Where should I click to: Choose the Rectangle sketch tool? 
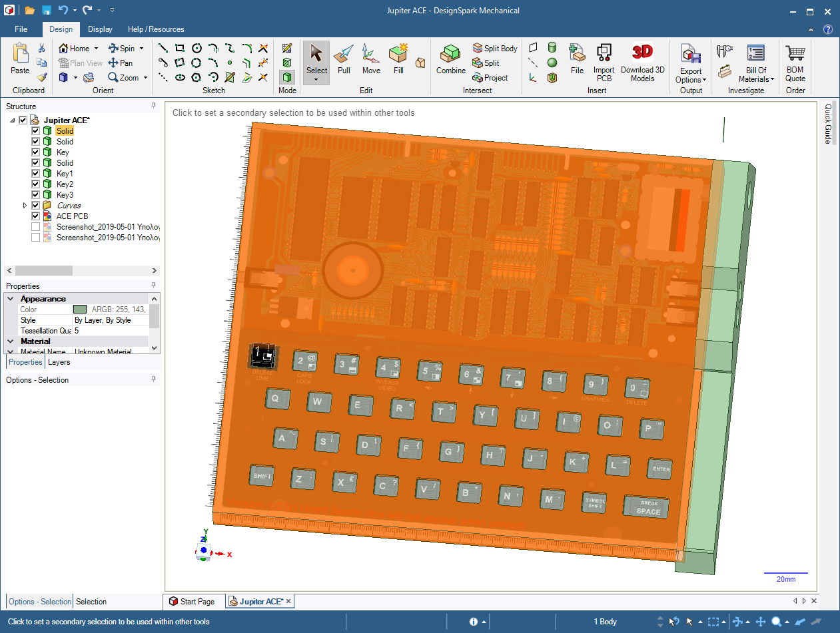(180, 48)
